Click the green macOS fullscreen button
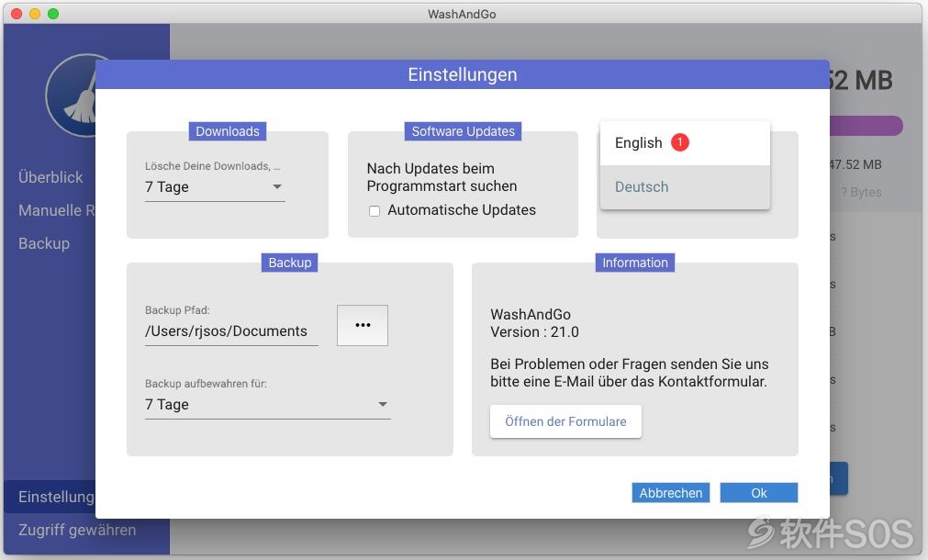 coord(53,14)
